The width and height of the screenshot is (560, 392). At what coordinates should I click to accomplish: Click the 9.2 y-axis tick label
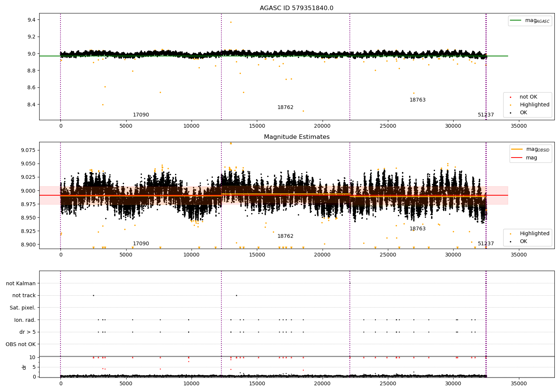[x=31, y=37]
